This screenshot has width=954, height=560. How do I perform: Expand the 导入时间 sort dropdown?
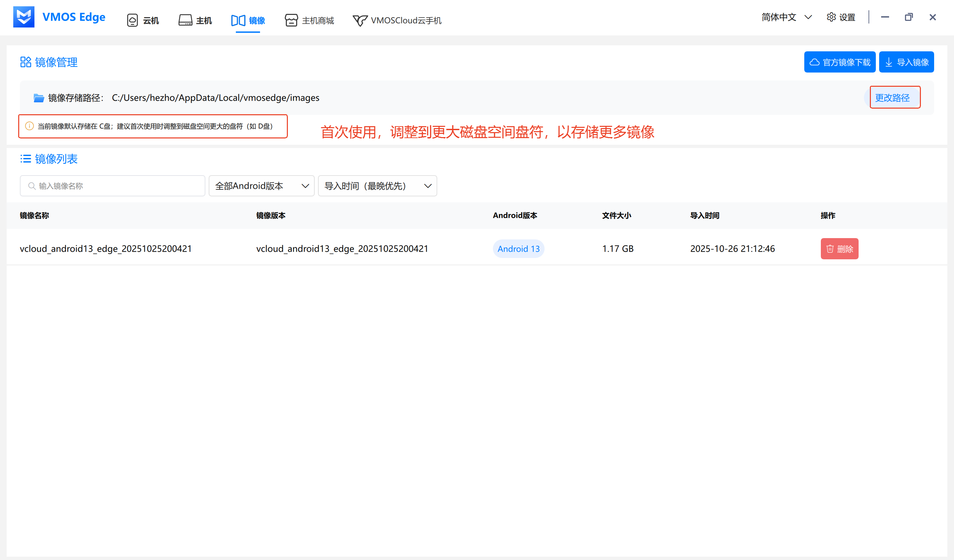377,186
